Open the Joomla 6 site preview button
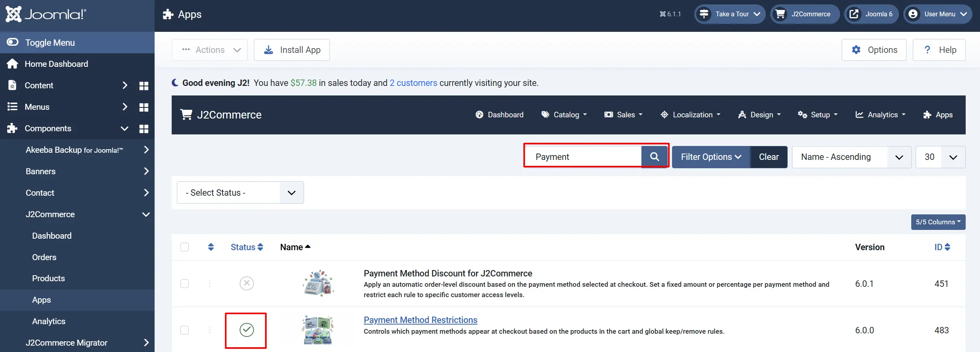This screenshot has width=980, height=352. (871, 14)
